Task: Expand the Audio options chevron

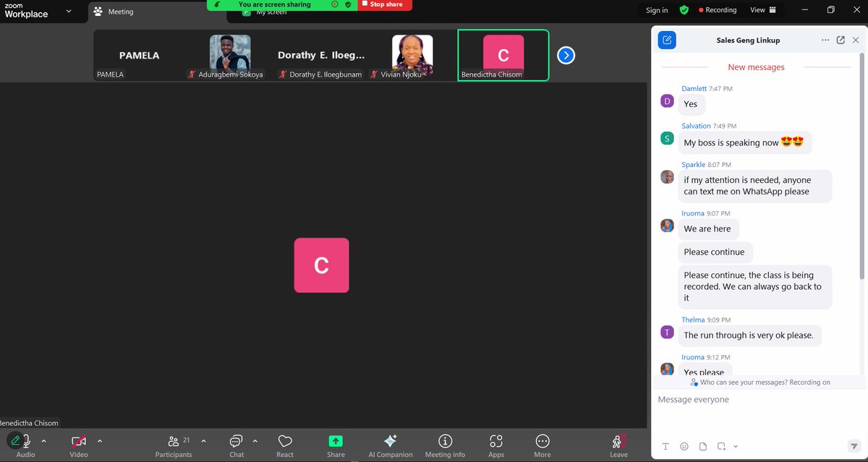Action: point(42,440)
